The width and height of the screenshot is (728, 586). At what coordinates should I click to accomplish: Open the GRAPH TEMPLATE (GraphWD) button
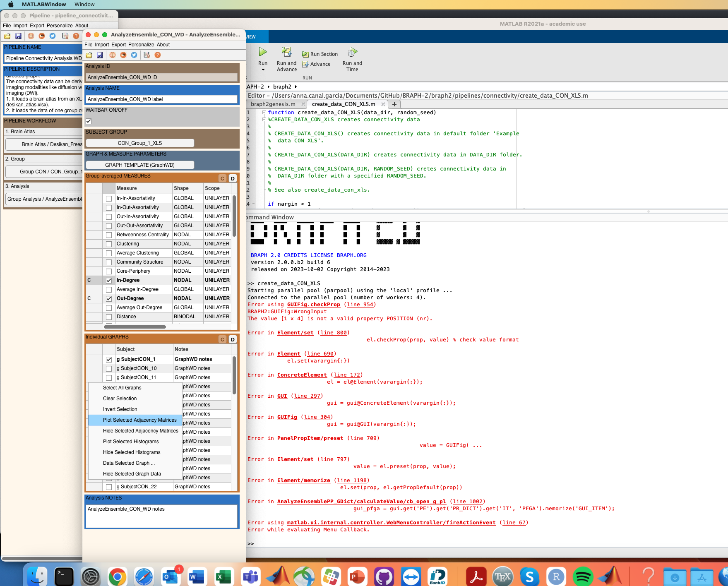(x=139, y=165)
